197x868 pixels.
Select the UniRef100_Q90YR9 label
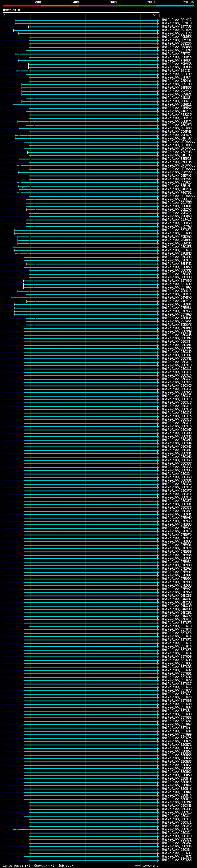(177, 172)
